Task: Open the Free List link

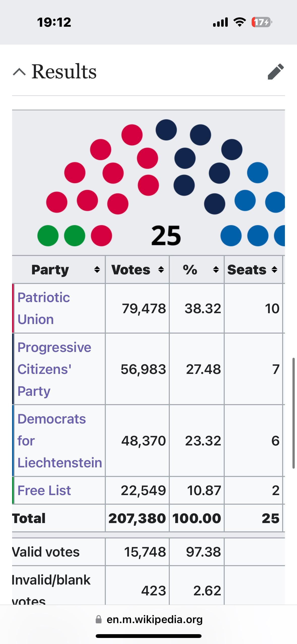Action: pos(44,490)
